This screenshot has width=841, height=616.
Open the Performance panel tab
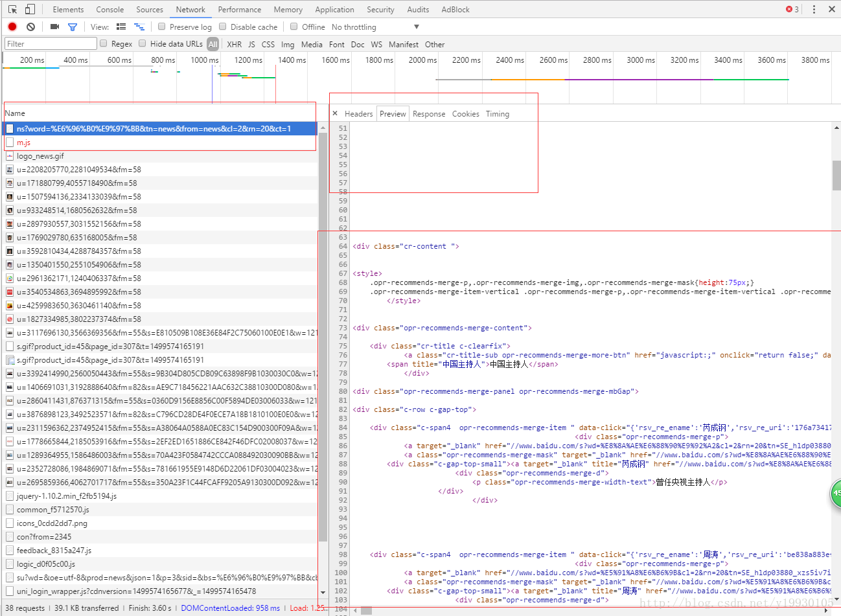(240, 9)
